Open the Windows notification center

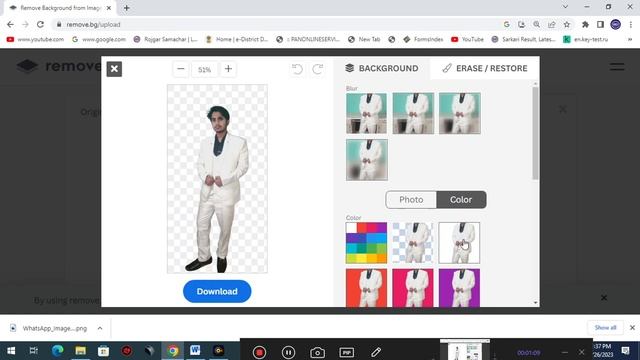[x=626, y=351]
